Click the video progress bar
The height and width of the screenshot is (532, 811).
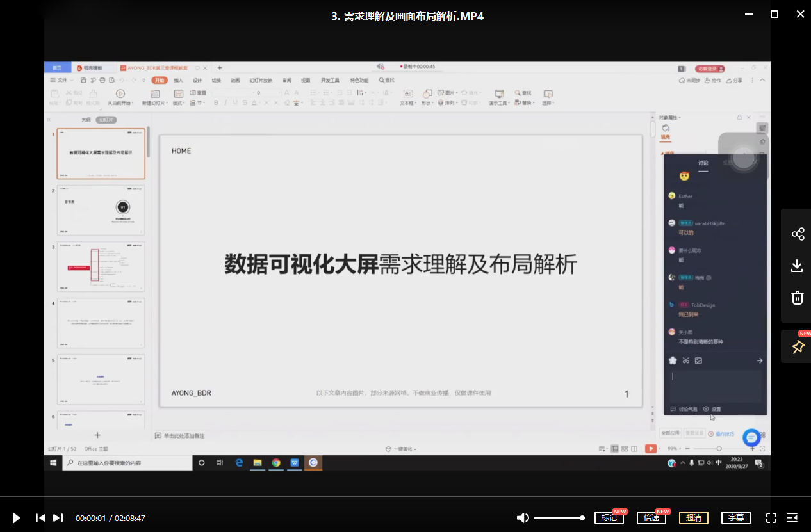[x=405, y=497]
